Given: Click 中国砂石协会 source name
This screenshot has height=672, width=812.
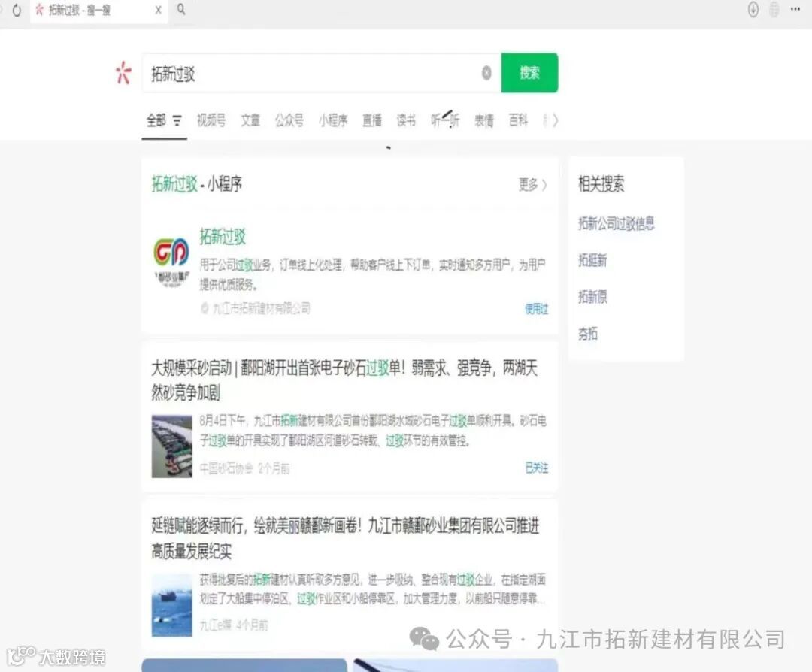Looking at the screenshot, I should [226, 468].
